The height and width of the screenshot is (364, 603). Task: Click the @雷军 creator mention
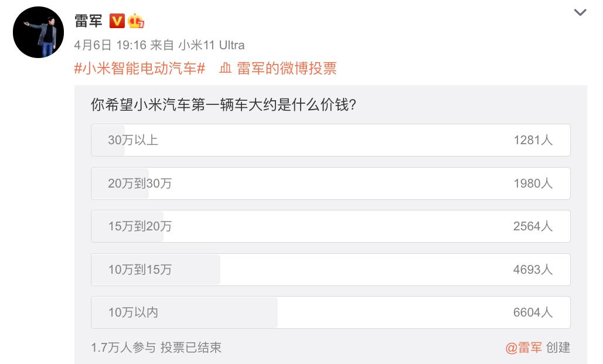pos(523,348)
